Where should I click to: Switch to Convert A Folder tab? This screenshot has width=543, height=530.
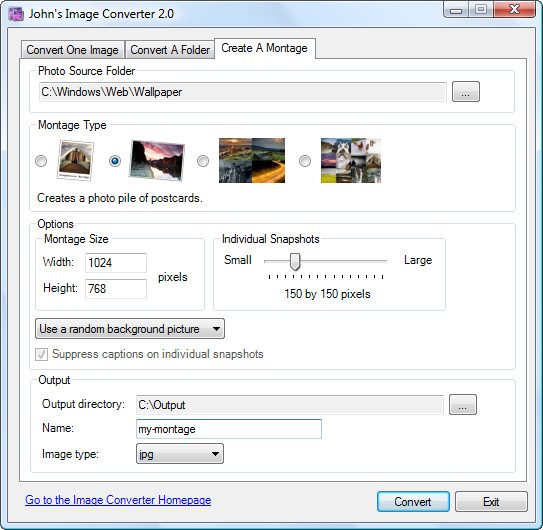[170, 50]
